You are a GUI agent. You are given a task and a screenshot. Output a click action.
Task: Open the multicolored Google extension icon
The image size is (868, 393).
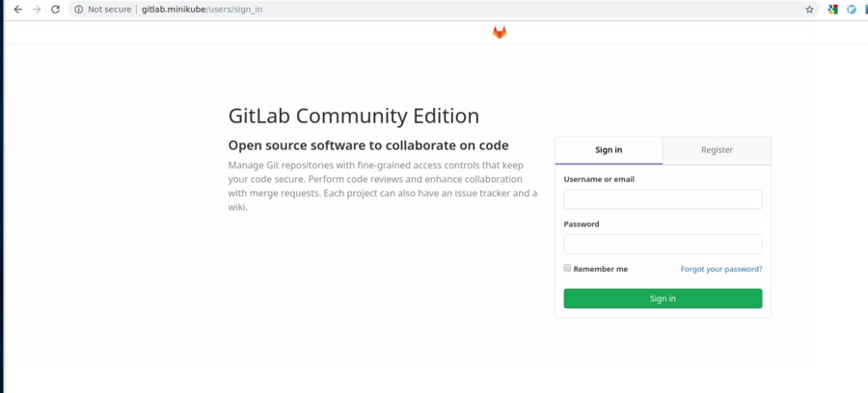pos(832,10)
